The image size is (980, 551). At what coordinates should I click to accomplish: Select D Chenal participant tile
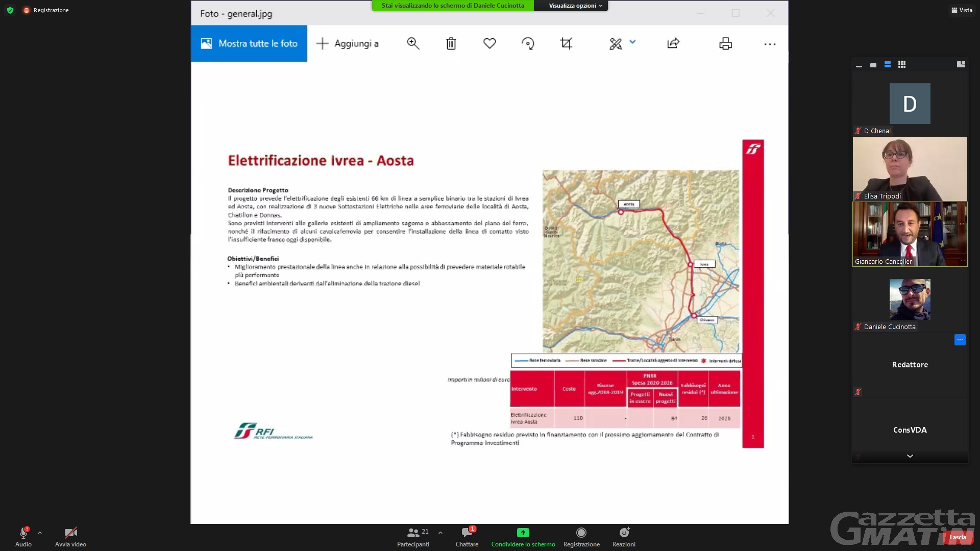pyautogui.click(x=910, y=104)
